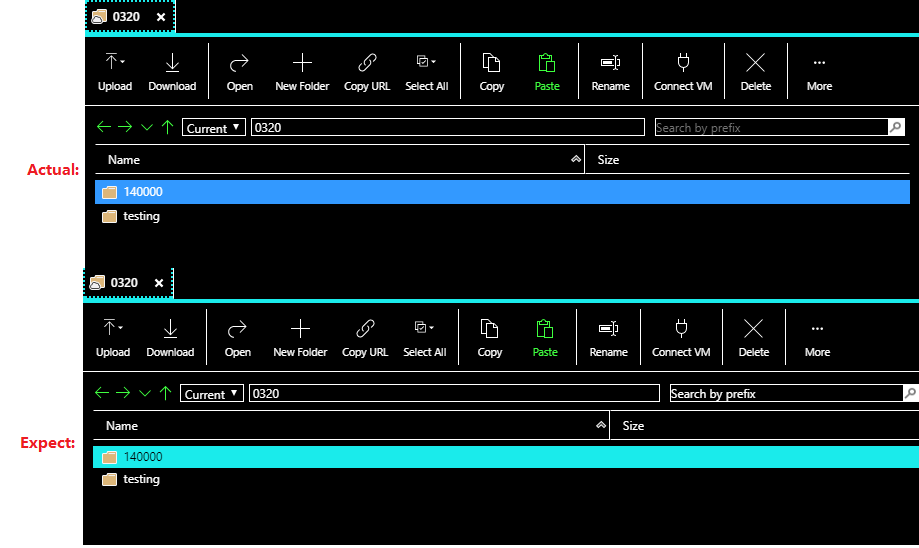The height and width of the screenshot is (548, 919).
Task: Click Search by prefix box in Actual panel
Action: [771, 127]
